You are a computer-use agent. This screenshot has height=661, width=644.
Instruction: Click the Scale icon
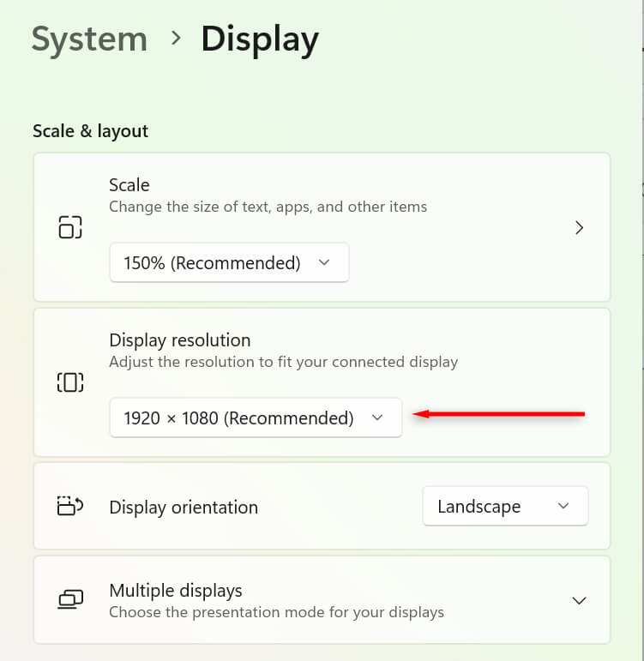70,227
